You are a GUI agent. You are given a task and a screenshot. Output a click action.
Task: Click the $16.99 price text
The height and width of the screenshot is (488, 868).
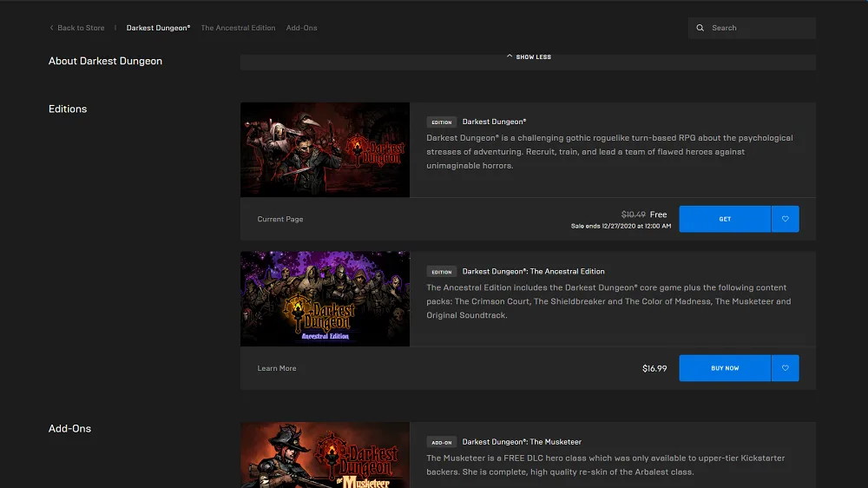pyautogui.click(x=654, y=368)
